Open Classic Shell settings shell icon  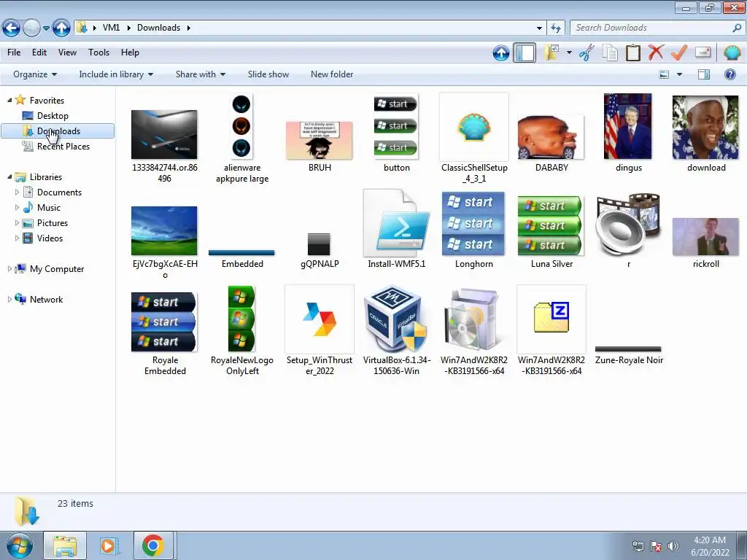click(732, 52)
